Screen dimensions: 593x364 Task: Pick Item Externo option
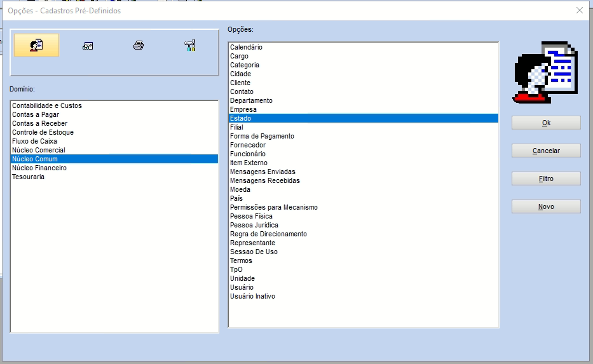[364, 163]
